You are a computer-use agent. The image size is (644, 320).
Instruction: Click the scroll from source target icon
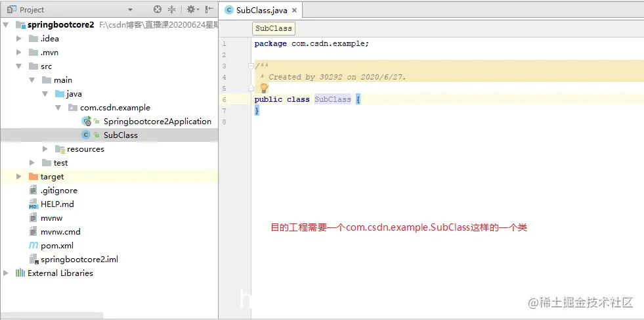click(x=158, y=9)
